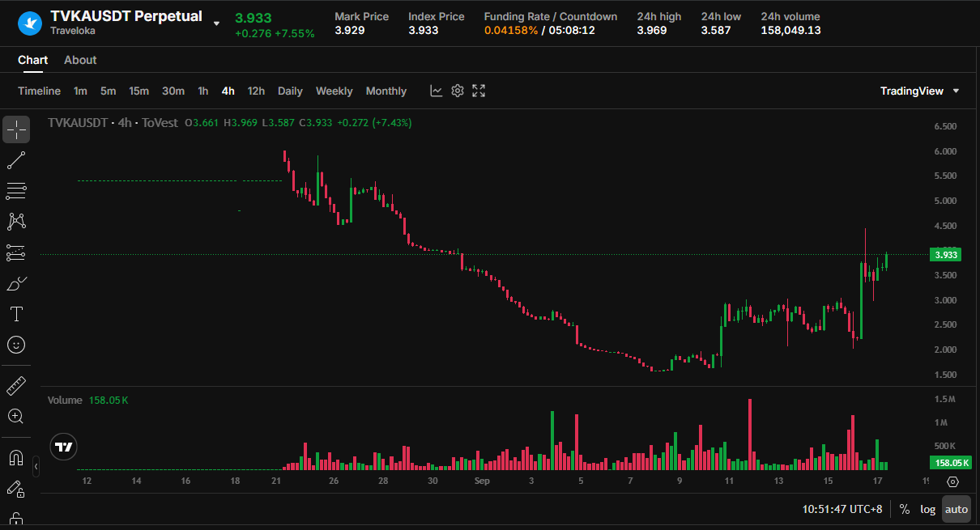Viewport: 980px width, 530px height.
Task: Open the TradingView chart type dropdown
Action: click(920, 91)
